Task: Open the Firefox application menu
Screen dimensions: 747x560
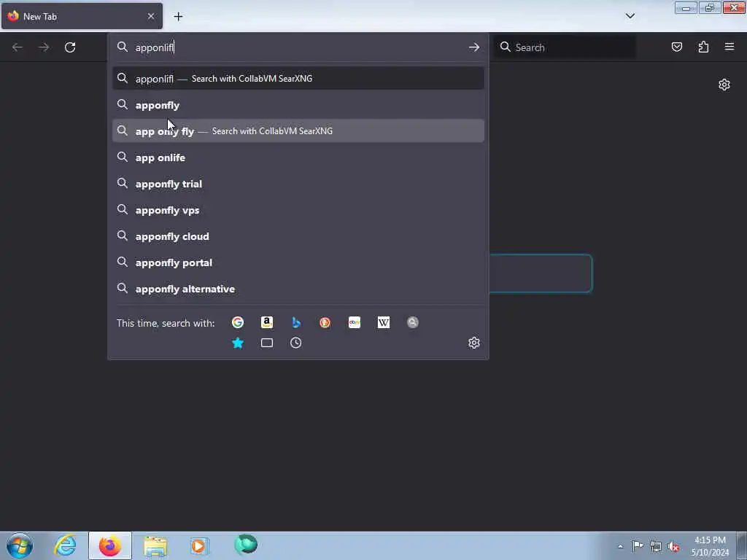Action: click(729, 47)
